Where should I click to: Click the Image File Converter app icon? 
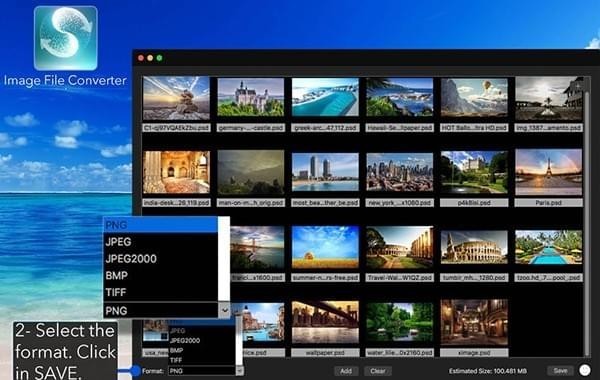[65, 38]
